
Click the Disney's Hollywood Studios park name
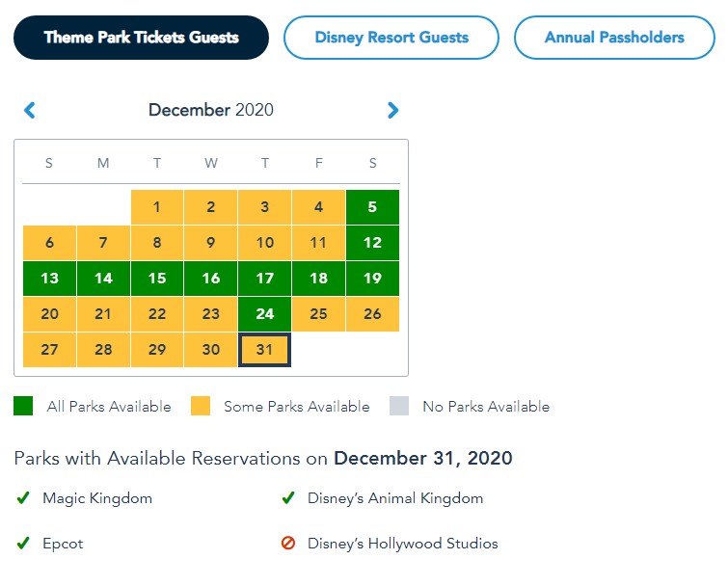coord(402,544)
